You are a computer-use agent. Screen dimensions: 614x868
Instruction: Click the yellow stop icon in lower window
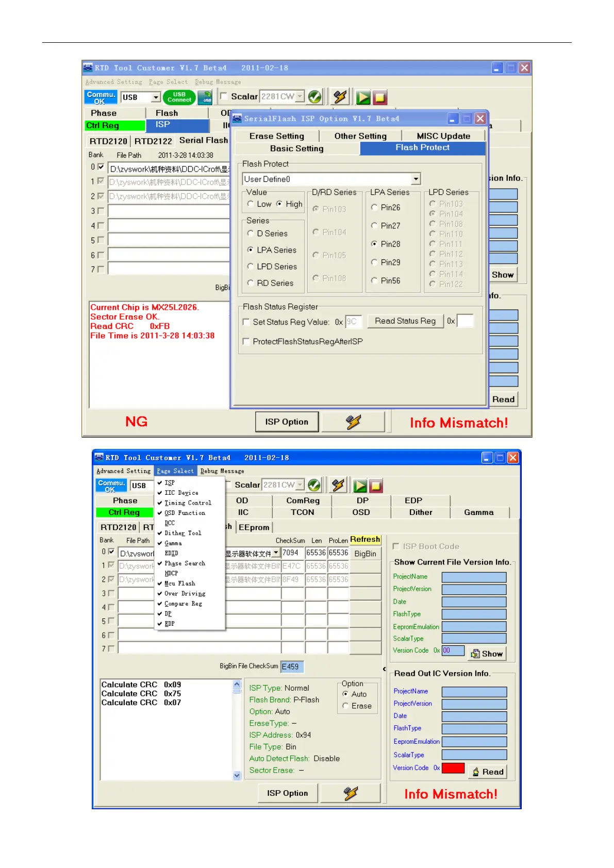(376, 485)
